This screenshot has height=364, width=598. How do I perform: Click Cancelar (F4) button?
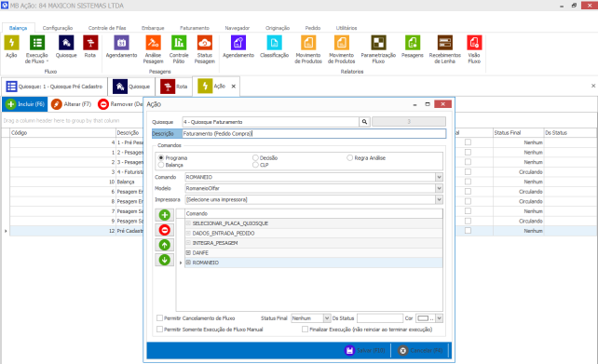click(421, 350)
